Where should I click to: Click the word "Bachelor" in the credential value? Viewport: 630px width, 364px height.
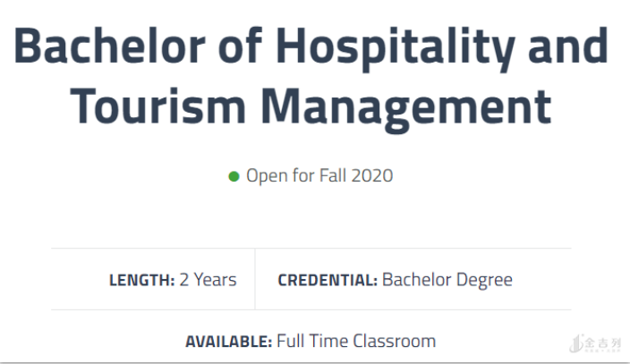click(x=414, y=280)
